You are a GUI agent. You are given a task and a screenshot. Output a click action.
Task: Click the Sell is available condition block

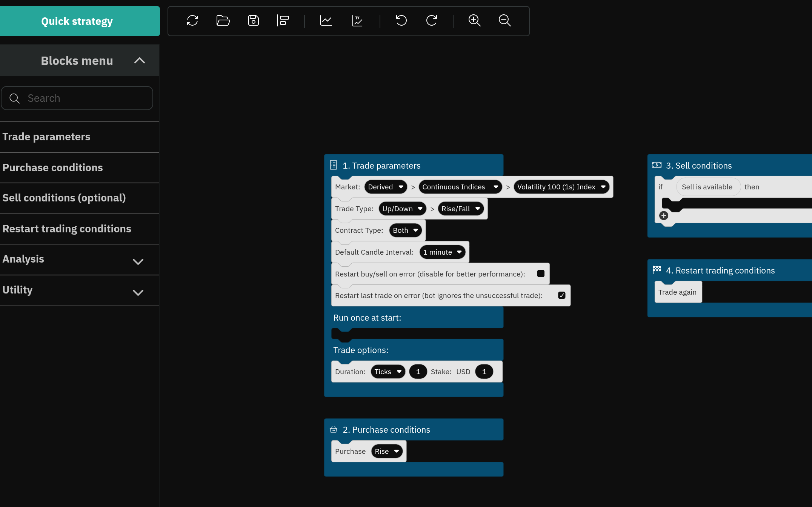coord(708,187)
